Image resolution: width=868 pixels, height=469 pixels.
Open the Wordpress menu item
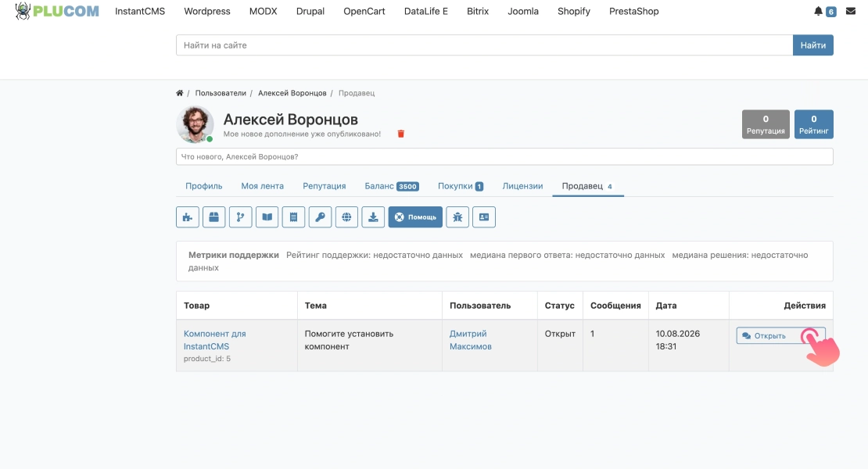tap(207, 11)
